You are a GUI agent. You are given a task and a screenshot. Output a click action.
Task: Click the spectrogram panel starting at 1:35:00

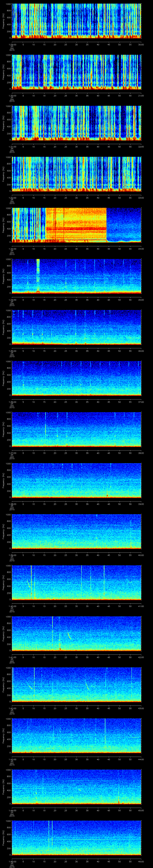[76, 327]
